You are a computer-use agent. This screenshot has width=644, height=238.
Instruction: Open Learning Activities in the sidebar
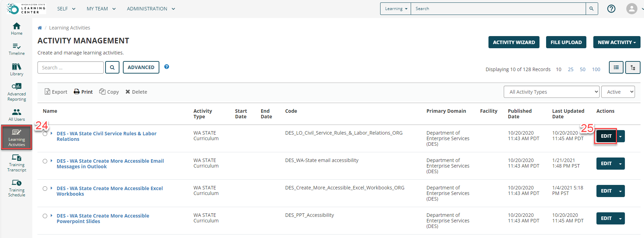(17, 138)
